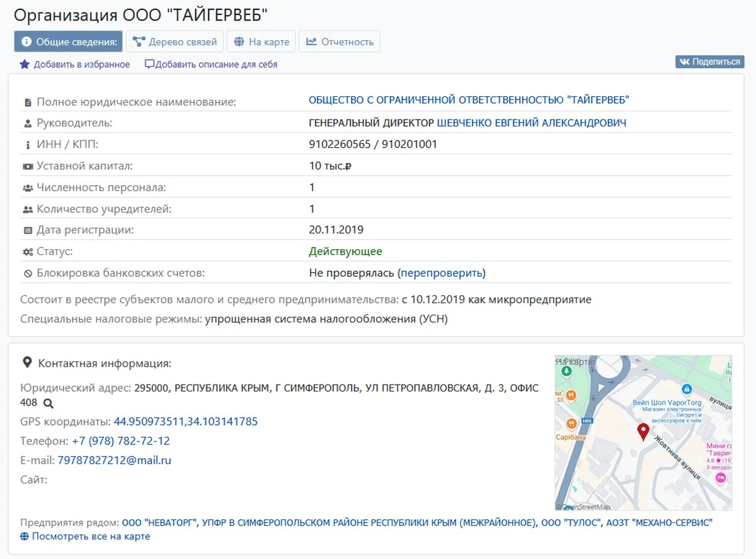Switch to Отчетность tab

click(340, 42)
